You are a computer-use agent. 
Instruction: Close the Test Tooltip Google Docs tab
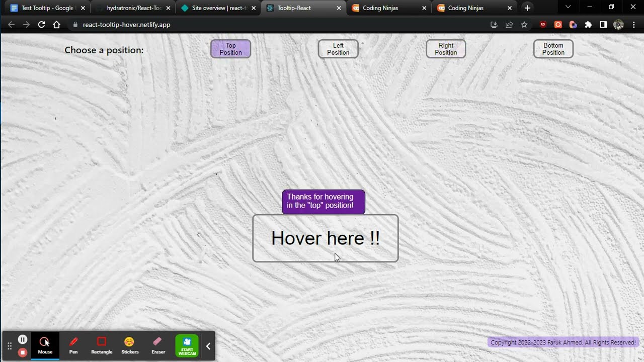(83, 8)
